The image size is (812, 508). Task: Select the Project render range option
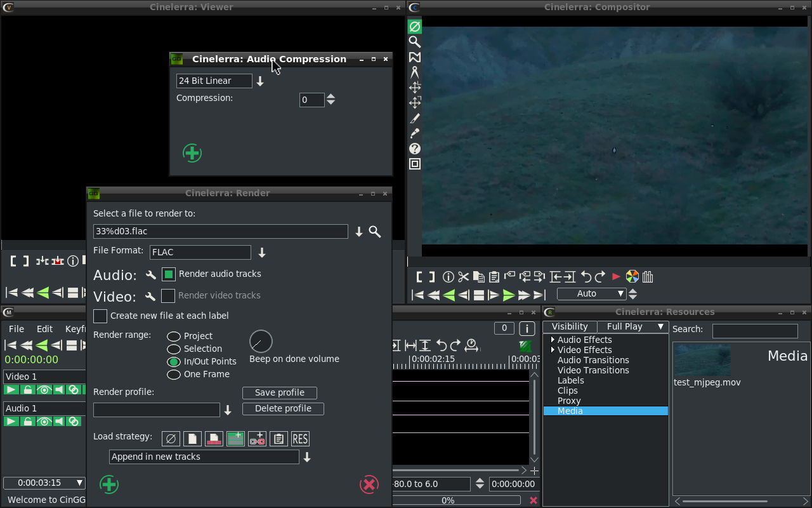click(174, 336)
